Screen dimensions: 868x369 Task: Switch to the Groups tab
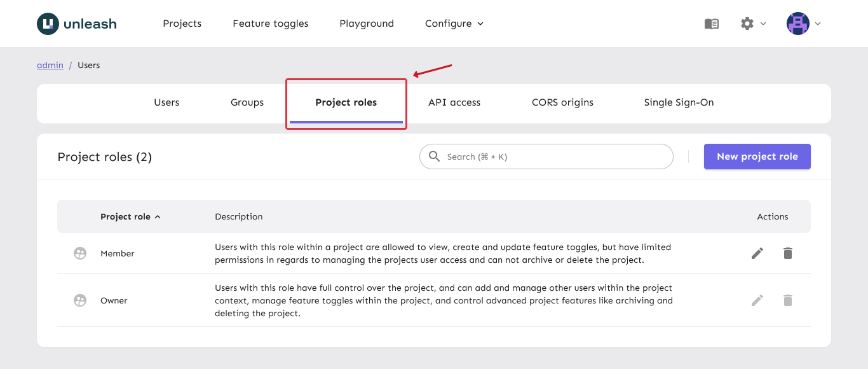point(247,102)
